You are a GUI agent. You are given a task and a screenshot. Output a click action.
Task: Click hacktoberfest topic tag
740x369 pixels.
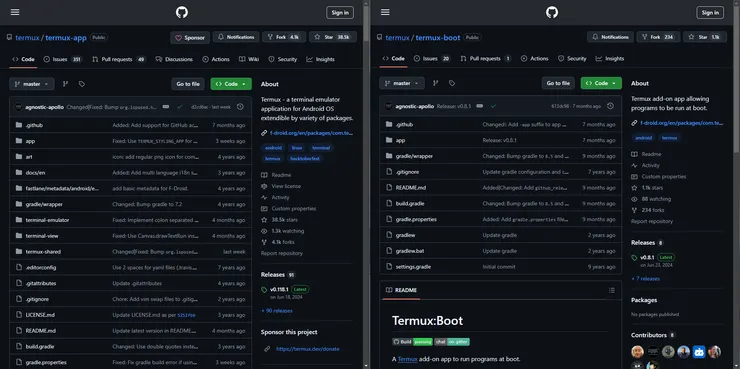(305, 159)
